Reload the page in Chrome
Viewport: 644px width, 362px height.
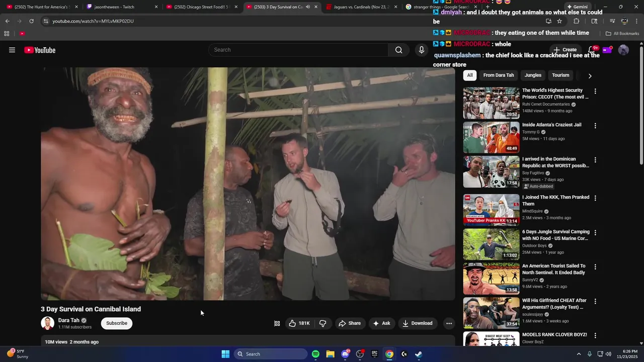click(31, 21)
